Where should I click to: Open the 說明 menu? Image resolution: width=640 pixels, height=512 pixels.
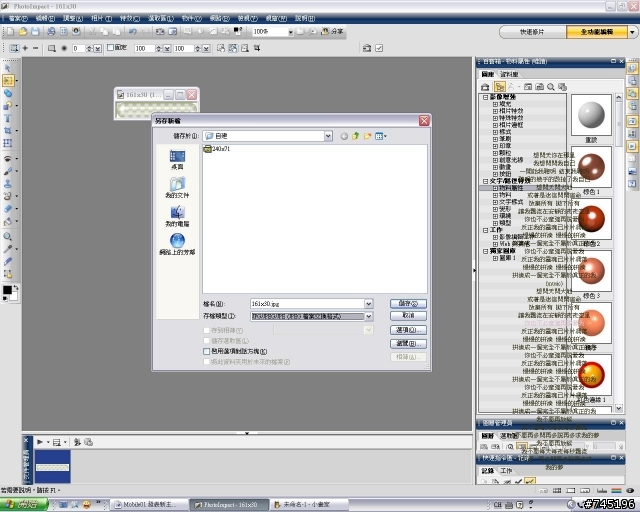(305, 18)
